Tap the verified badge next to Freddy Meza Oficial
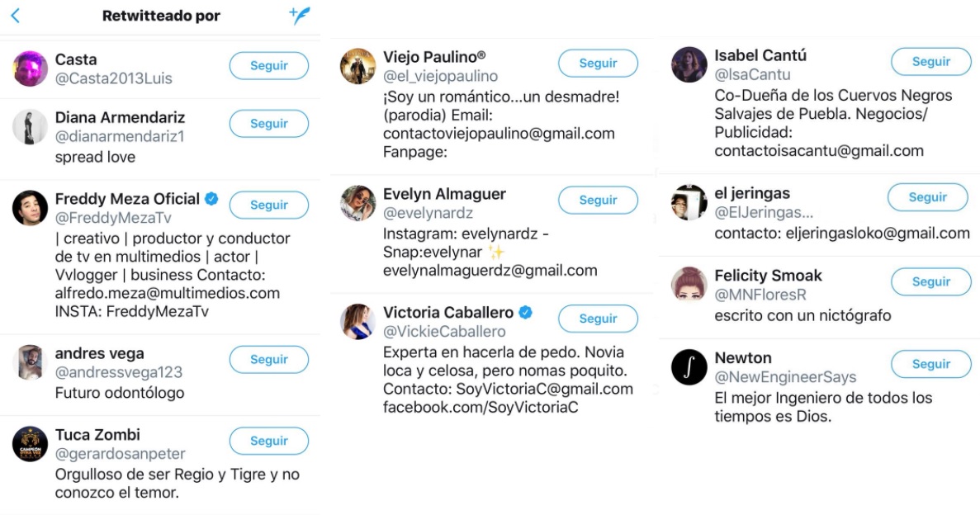 (211, 199)
